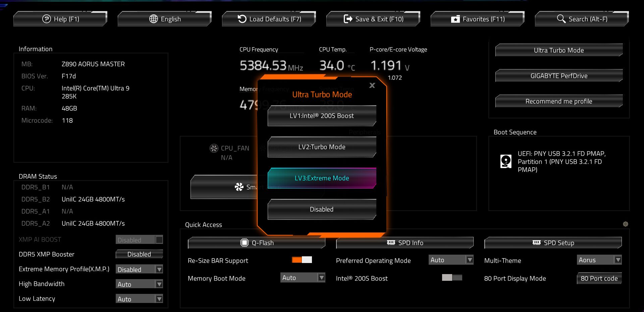This screenshot has width=644, height=312.
Task: Click the Boot Sequence heading
Action: point(515,132)
